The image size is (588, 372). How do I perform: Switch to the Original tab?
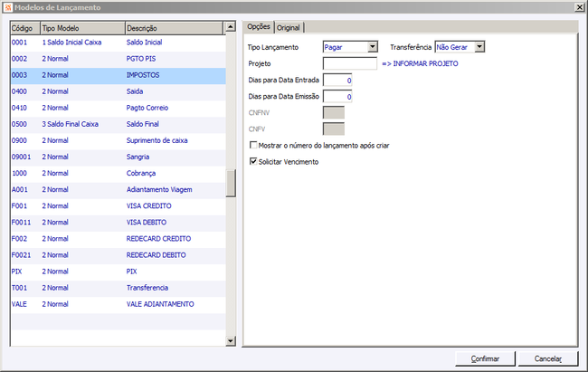[x=289, y=28]
